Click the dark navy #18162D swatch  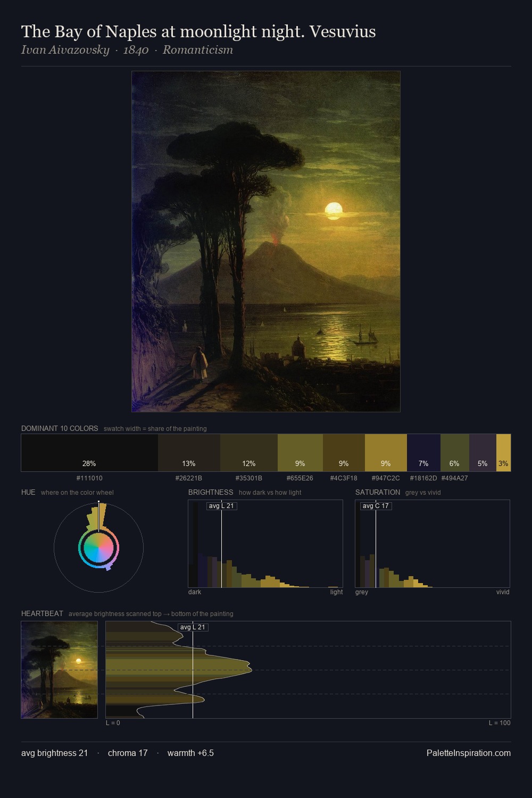pos(423,453)
